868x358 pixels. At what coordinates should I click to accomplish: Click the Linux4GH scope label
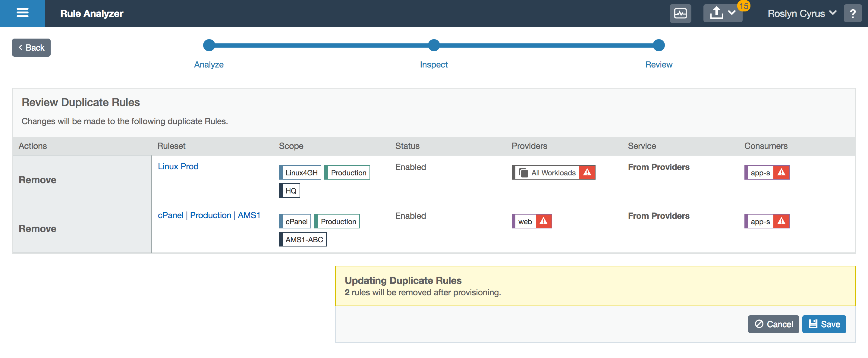tap(300, 172)
